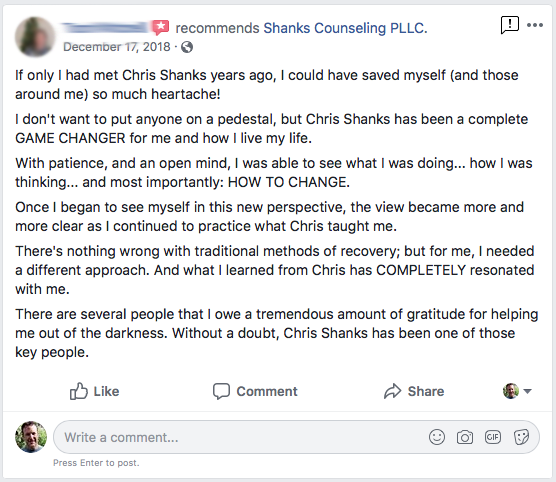Click the small acting-as profile avatar

(511, 391)
